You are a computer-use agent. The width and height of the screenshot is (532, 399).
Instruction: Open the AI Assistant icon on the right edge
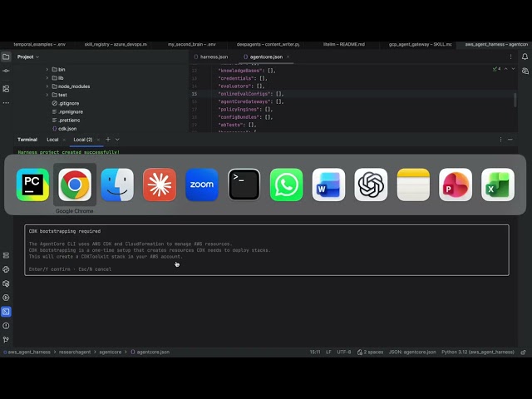tap(525, 71)
